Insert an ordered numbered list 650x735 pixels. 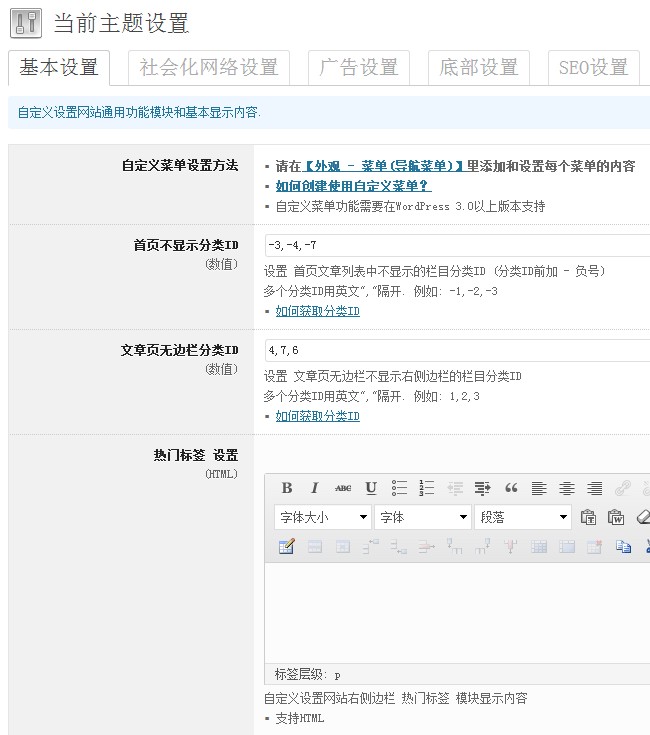[426, 488]
